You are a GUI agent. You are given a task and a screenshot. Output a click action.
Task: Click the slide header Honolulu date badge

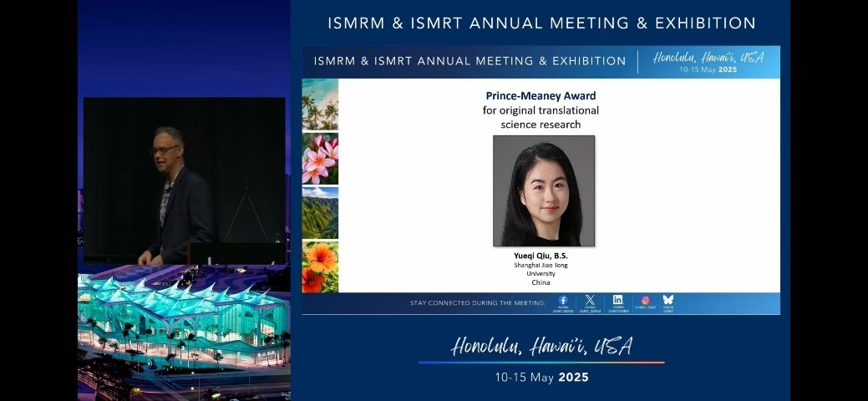pyautogui.click(x=708, y=62)
